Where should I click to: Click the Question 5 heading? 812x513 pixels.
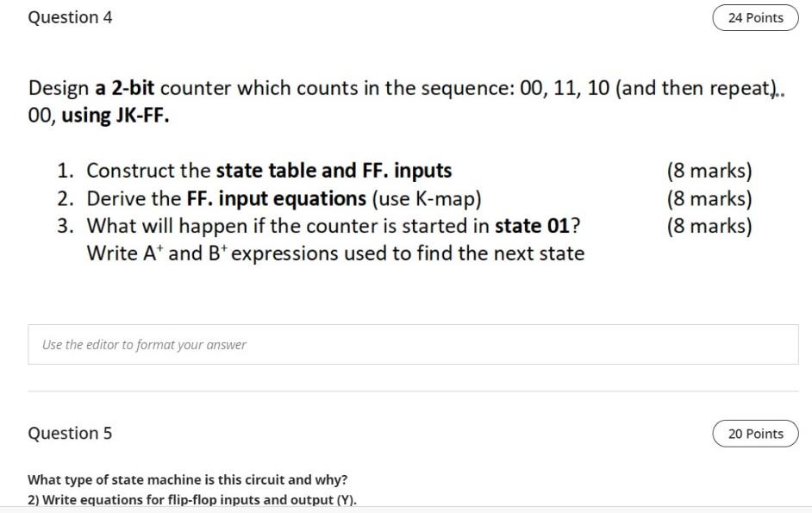coord(70,433)
